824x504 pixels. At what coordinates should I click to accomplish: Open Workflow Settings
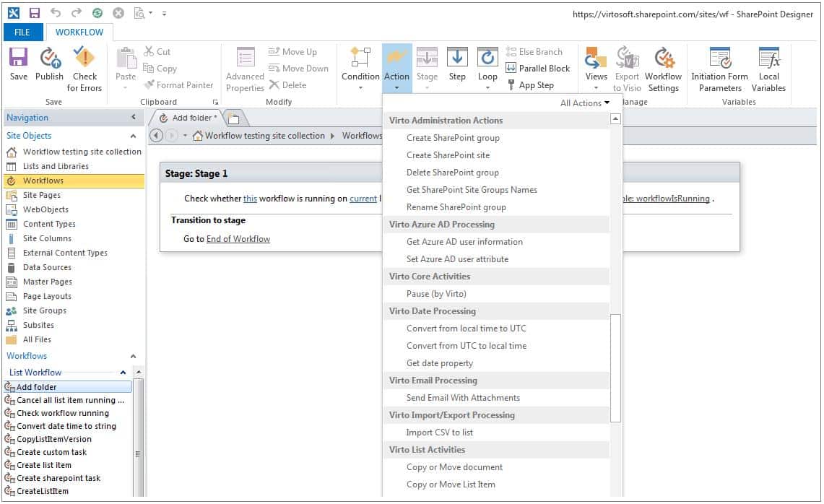click(663, 69)
